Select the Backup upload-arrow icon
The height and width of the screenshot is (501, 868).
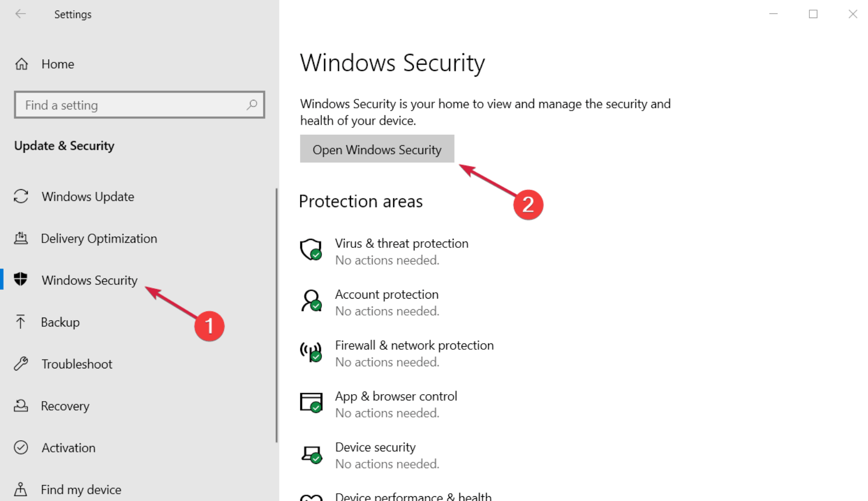21,322
